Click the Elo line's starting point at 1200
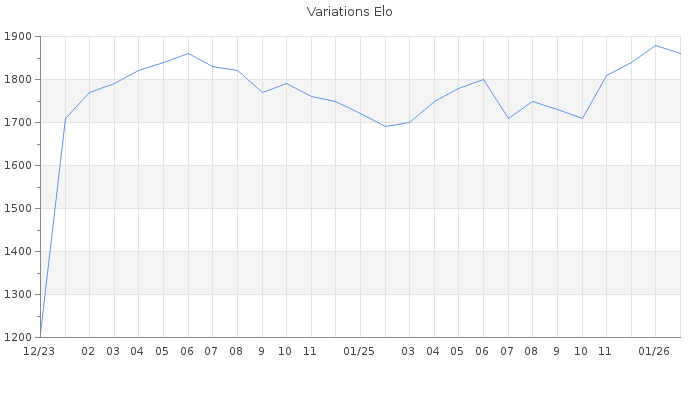The height and width of the screenshot is (400, 700). coord(40,336)
